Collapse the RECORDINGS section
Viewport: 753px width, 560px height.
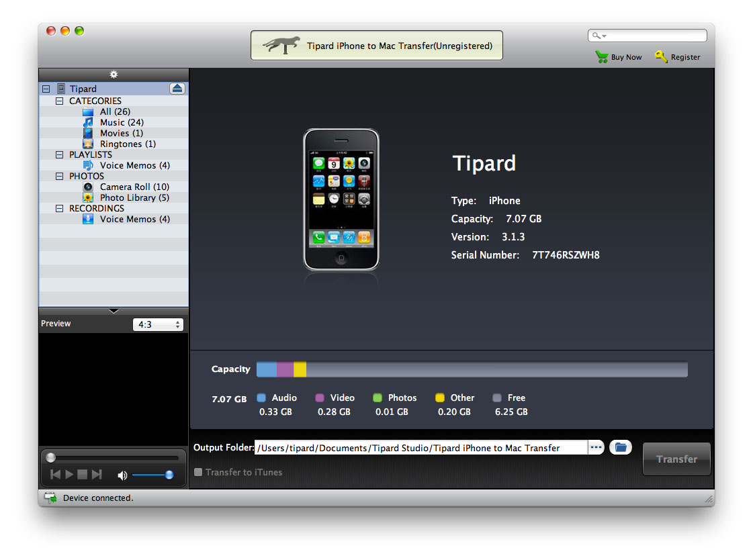click(x=60, y=208)
